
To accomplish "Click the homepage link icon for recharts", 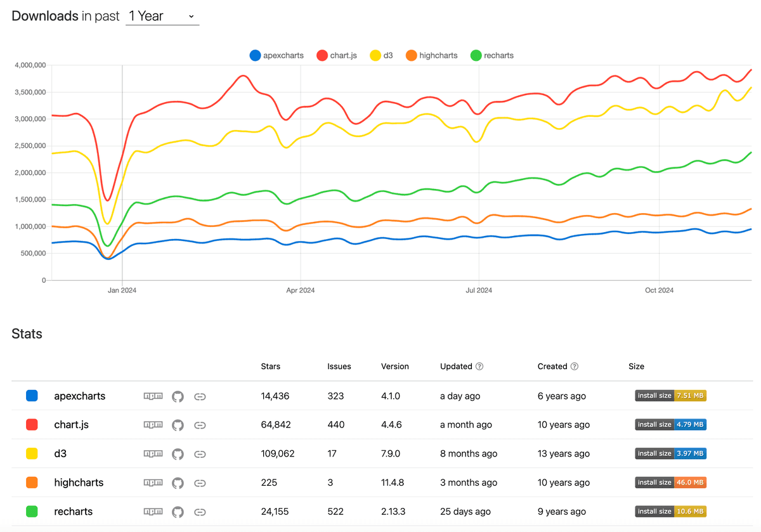I will click(x=200, y=511).
